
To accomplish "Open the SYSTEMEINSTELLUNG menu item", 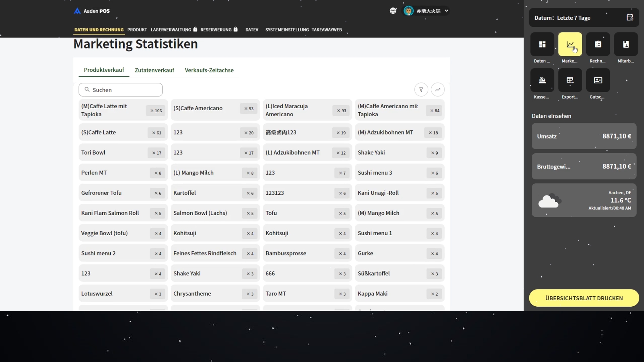I will (287, 29).
